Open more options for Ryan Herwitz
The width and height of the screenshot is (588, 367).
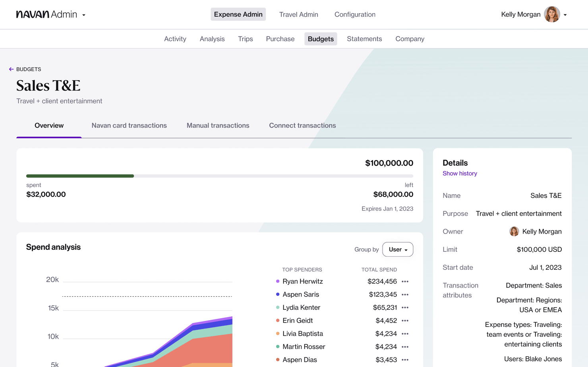pos(405,282)
